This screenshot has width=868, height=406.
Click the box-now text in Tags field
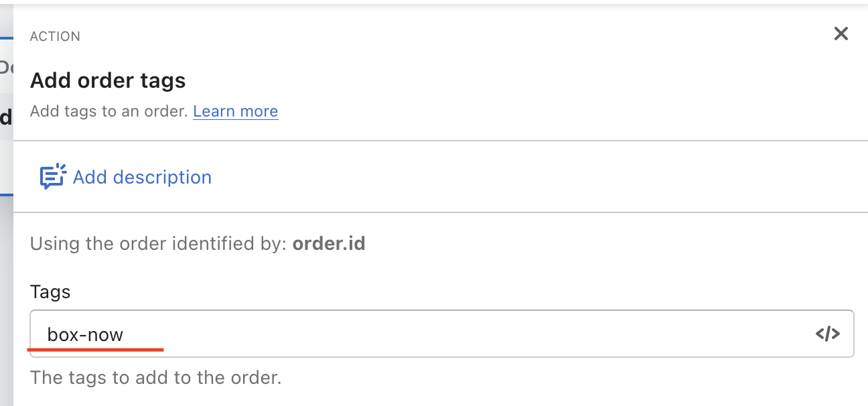[85, 334]
